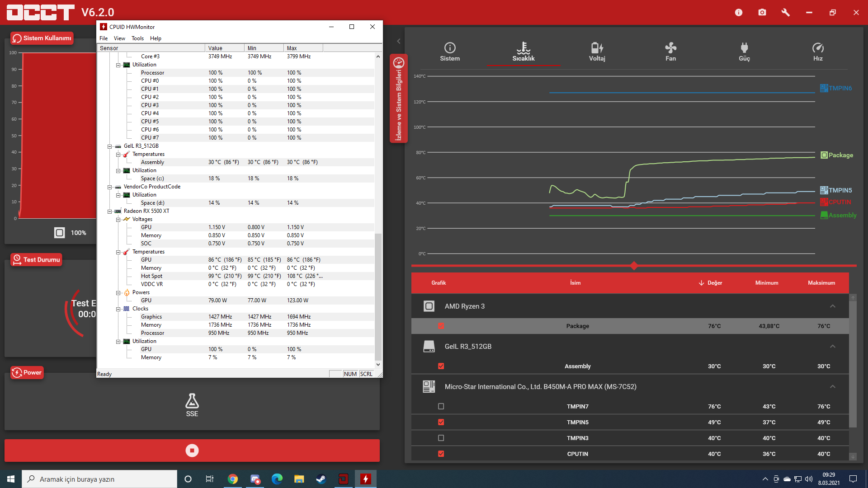The height and width of the screenshot is (488, 868).
Task: Disable the CPUTIN graph checkbox
Action: point(441,454)
